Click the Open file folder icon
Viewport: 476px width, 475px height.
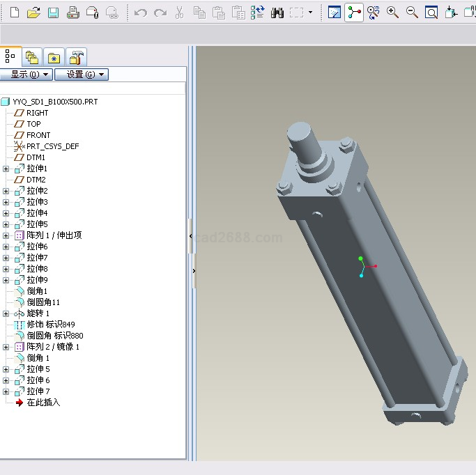click(x=33, y=13)
